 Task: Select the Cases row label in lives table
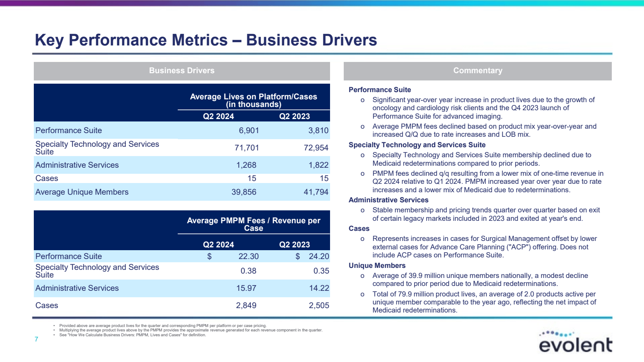coord(47,178)
